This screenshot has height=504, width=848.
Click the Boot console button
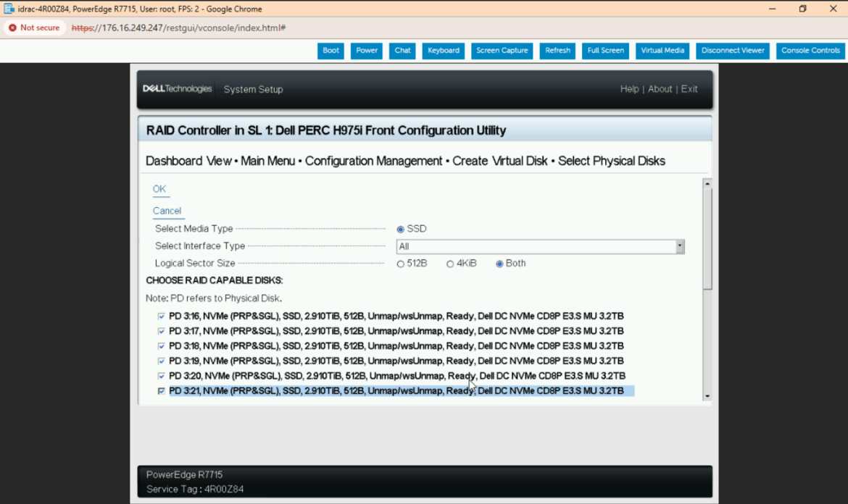[x=331, y=51]
